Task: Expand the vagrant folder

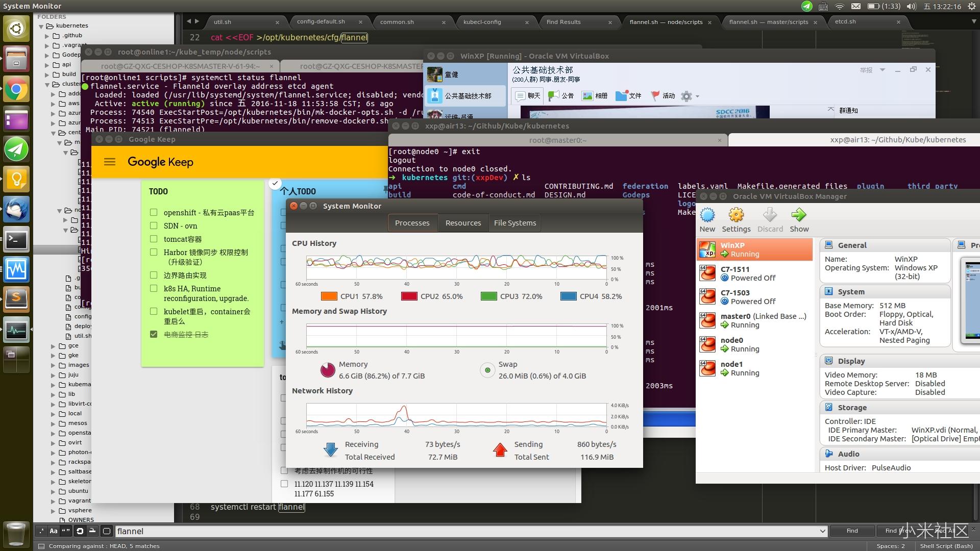Action: tap(53, 501)
